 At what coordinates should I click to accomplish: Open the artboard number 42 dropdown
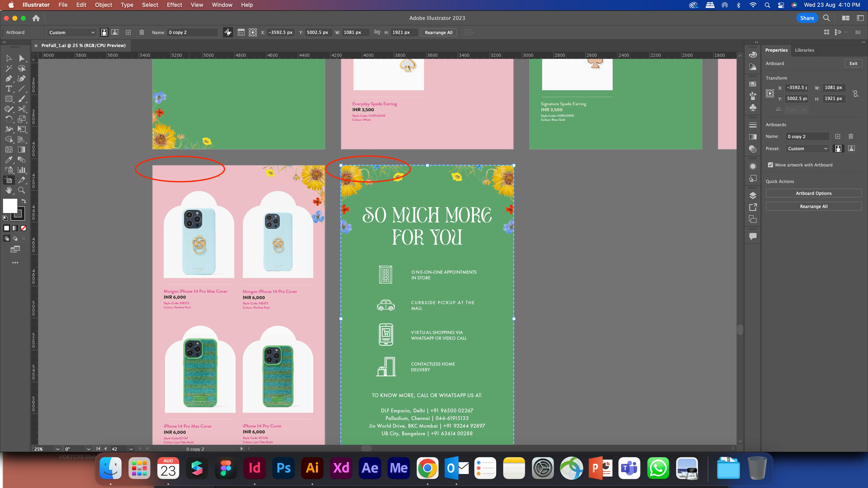tap(131, 449)
